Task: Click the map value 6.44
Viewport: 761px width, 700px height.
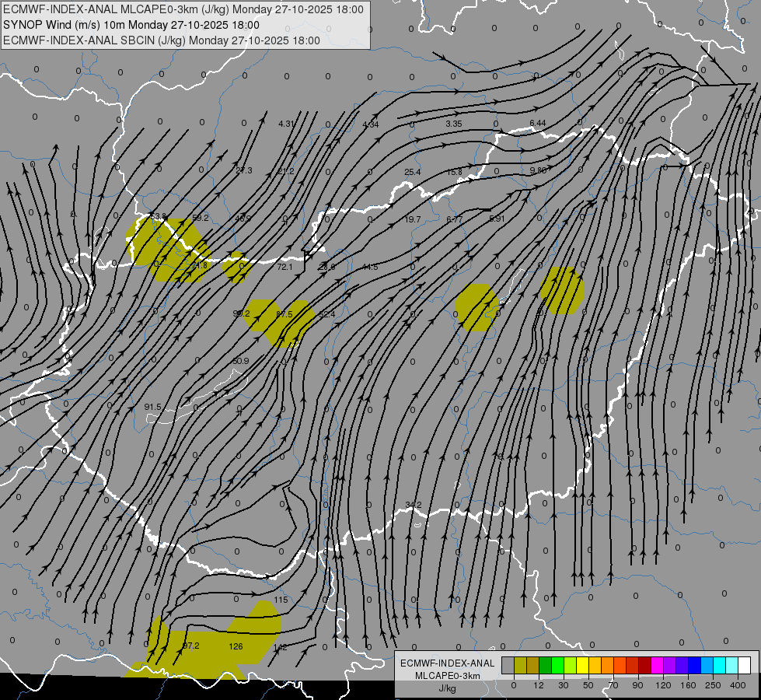Action: coord(538,124)
